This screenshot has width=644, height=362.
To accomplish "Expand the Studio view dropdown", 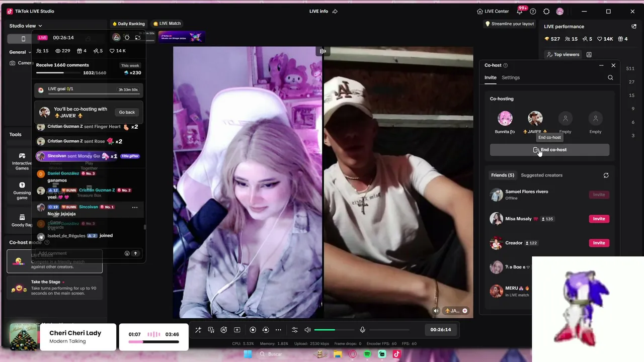I will (x=26, y=26).
